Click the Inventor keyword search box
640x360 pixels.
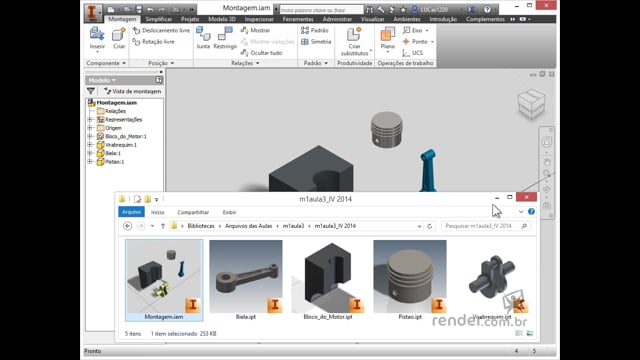pos(321,9)
